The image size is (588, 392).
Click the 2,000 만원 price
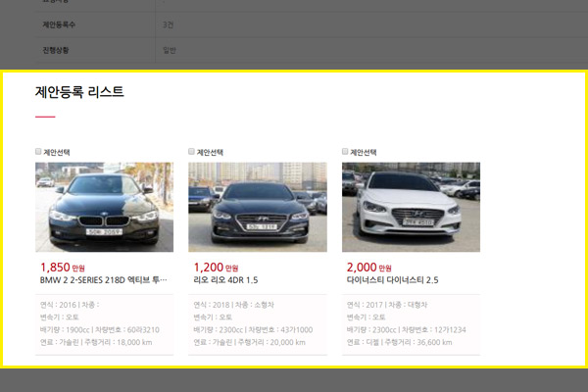pos(368,267)
